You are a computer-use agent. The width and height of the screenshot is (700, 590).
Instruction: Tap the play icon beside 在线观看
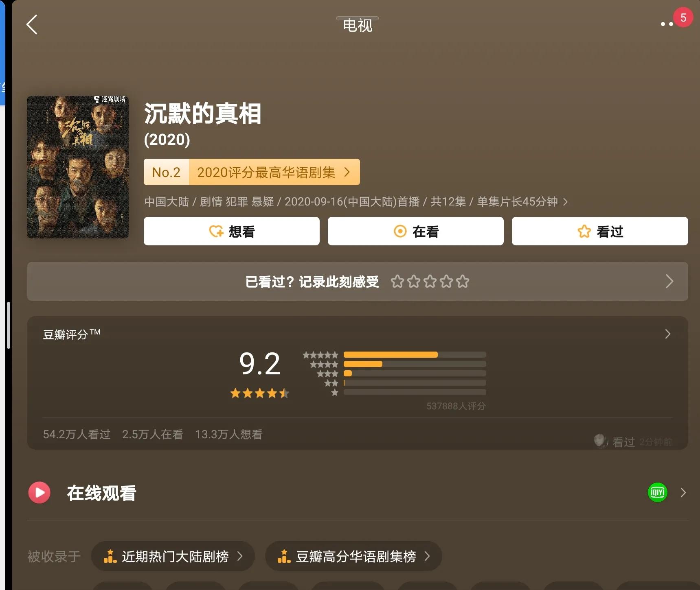tap(39, 493)
